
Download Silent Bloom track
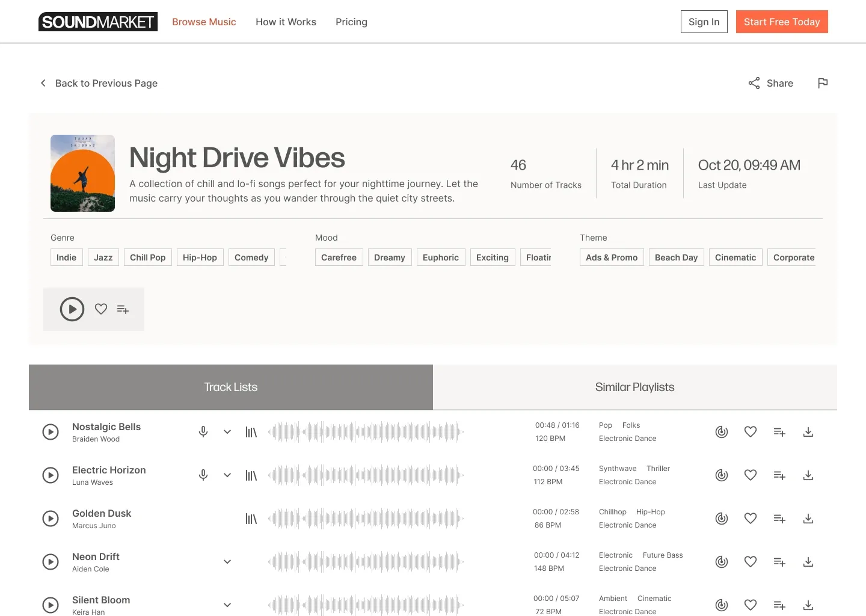click(808, 605)
